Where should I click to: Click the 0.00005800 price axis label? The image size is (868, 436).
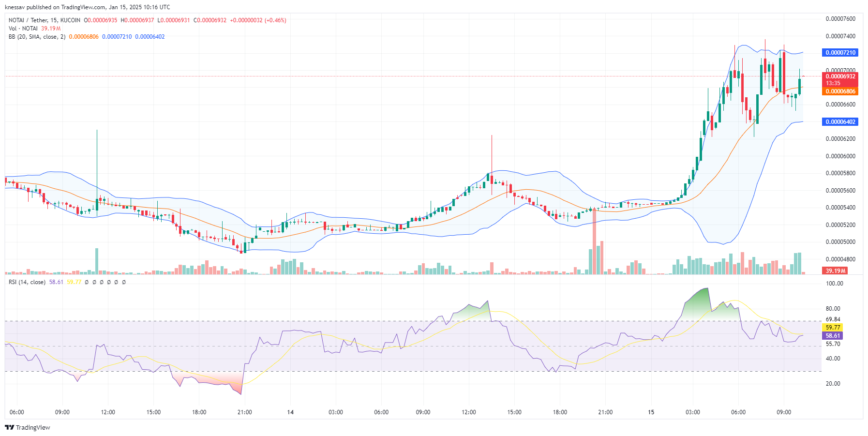(840, 173)
